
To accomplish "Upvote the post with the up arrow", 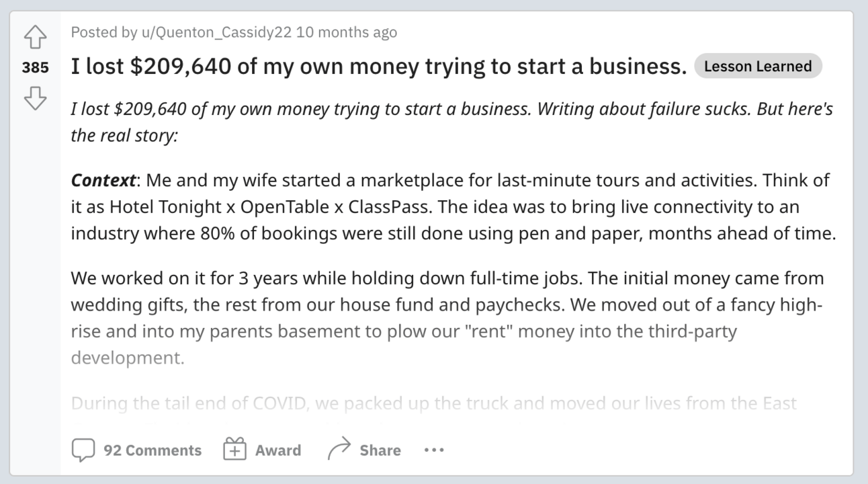I will 35,38.
